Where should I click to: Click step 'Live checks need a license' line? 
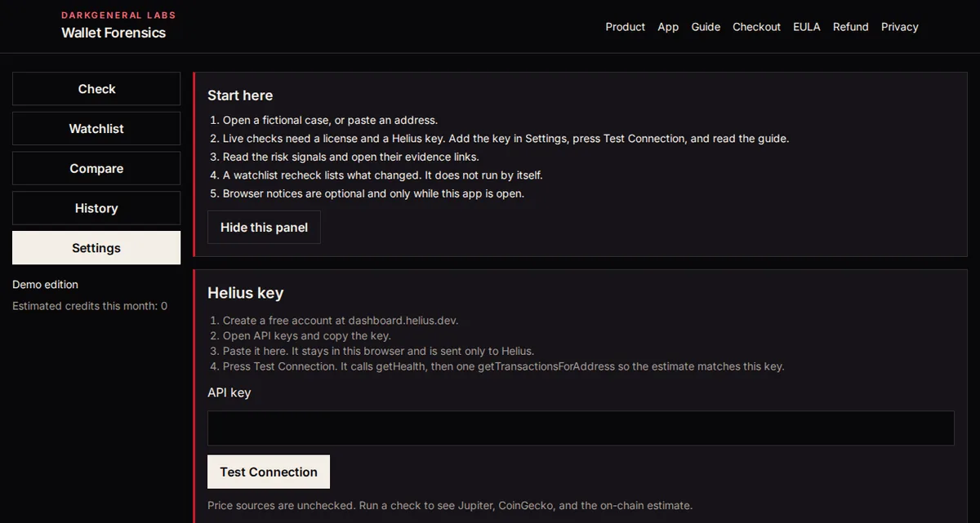506,139
